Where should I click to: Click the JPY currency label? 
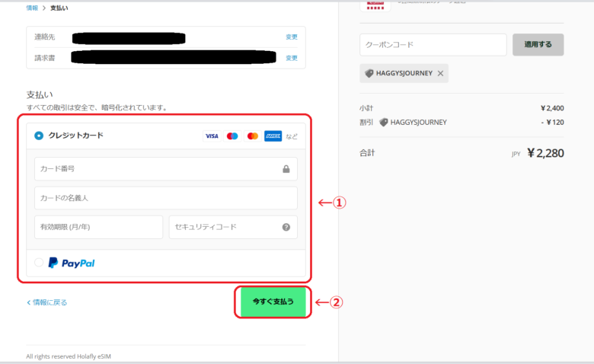tap(516, 154)
